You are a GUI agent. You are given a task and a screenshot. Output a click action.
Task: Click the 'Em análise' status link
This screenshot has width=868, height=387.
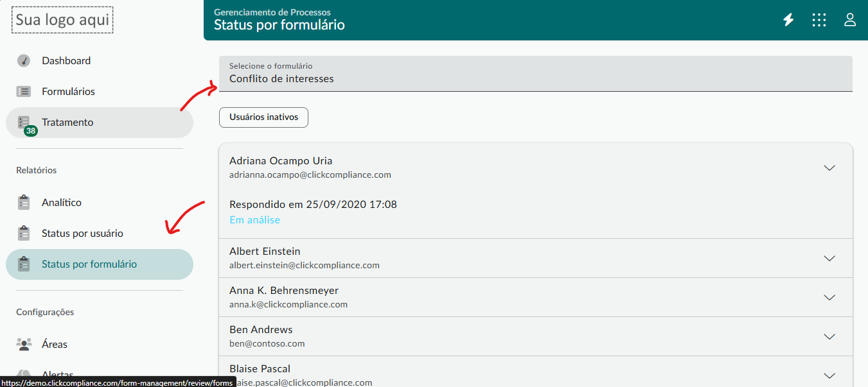[x=254, y=219]
